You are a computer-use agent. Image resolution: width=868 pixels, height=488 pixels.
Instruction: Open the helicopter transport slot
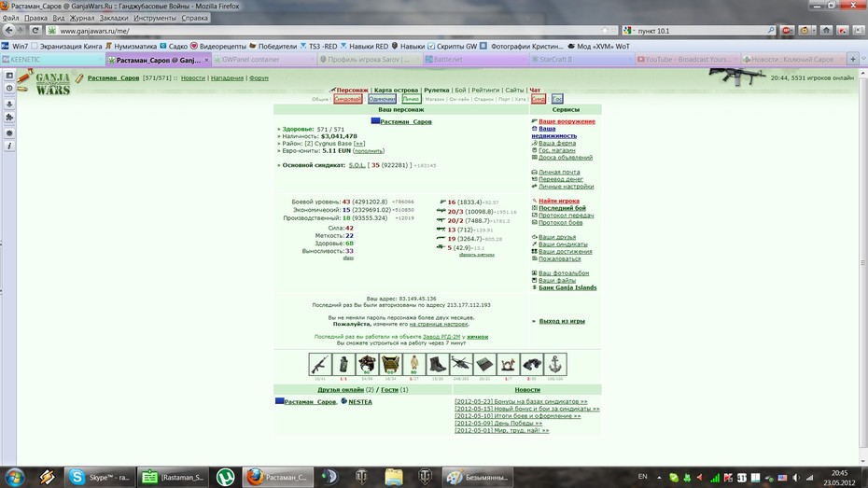pos(461,365)
